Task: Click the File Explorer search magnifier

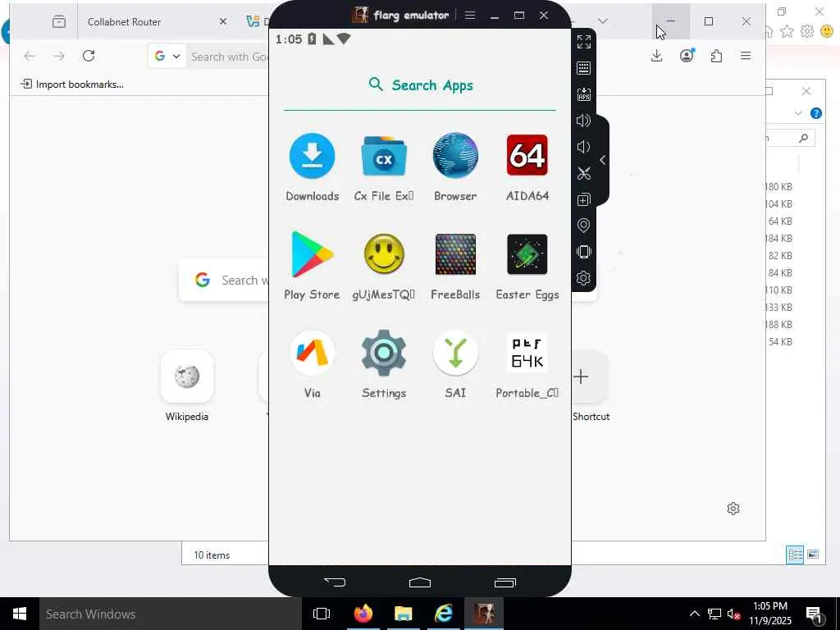Action: coord(803,138)
